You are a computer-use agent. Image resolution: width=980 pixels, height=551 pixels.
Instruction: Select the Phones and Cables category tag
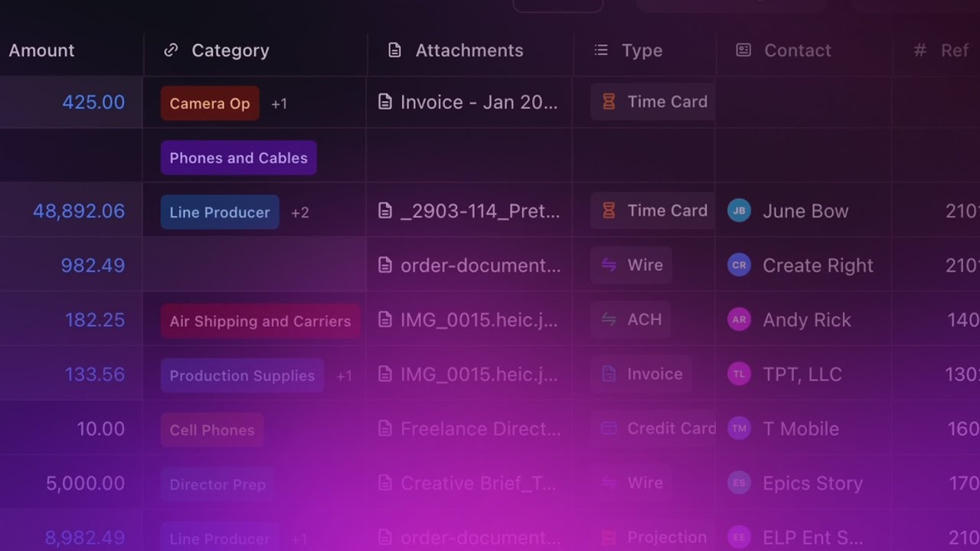click(x=238, y=158)
